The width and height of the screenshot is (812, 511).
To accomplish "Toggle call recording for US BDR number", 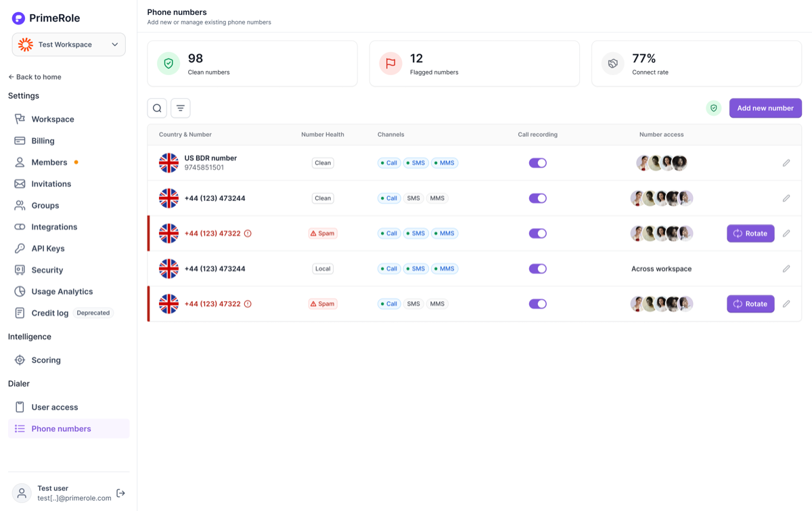I will pyautogui.click(x=538, y=163).
